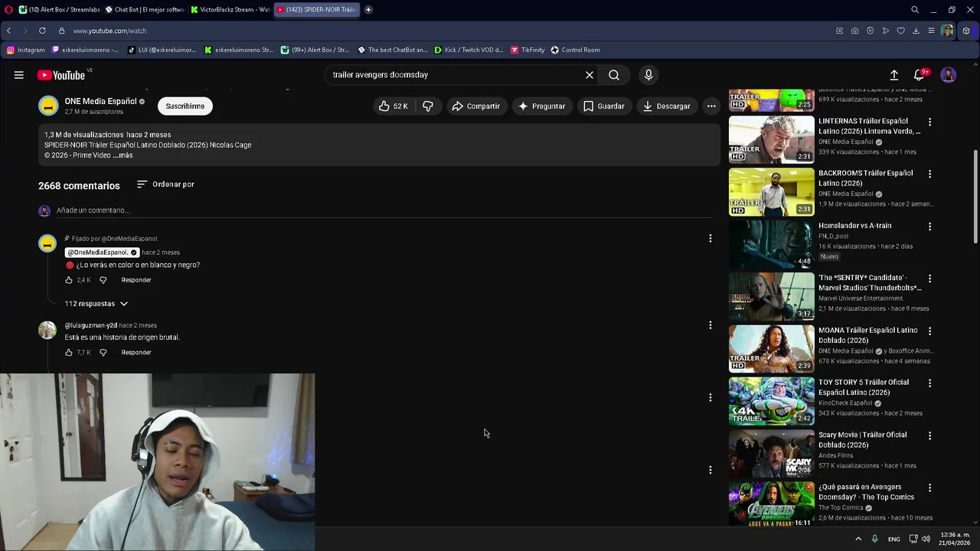Image resolution: width=980 pixels, height=551 pixels.
Task: Switch to Chat Bot browser tab
Action: coord(144,10)
